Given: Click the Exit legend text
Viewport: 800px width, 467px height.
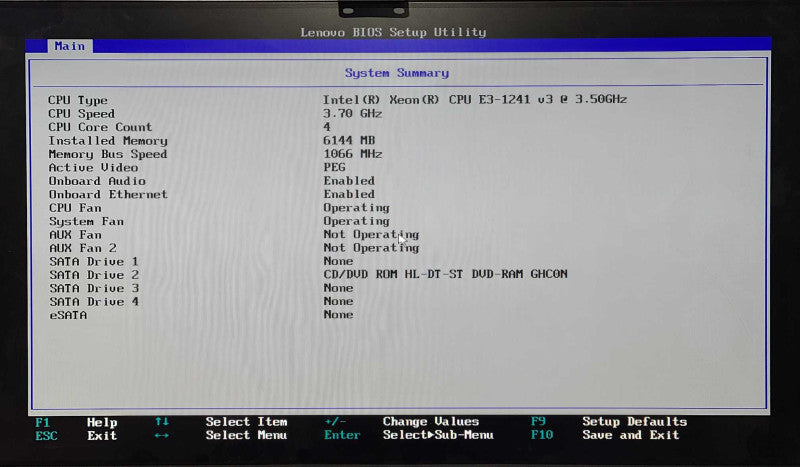Looking at the screenshot, I should pos(102,436).
